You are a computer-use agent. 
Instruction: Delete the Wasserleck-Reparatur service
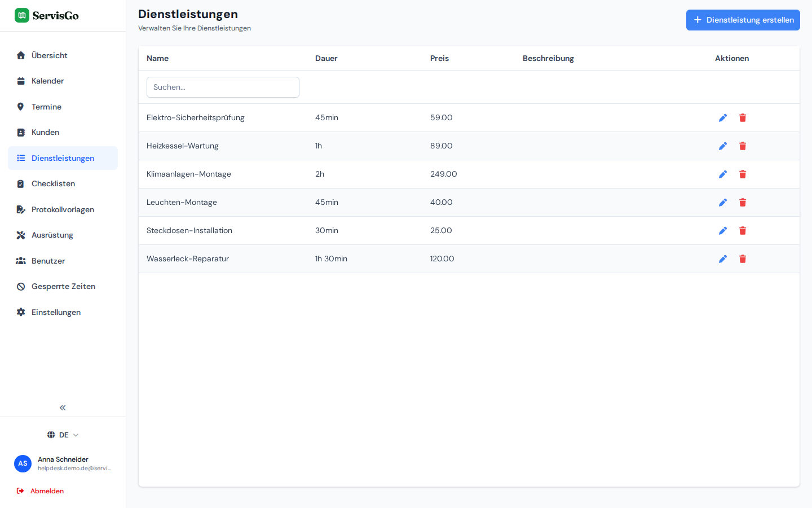tap(743, 259)
